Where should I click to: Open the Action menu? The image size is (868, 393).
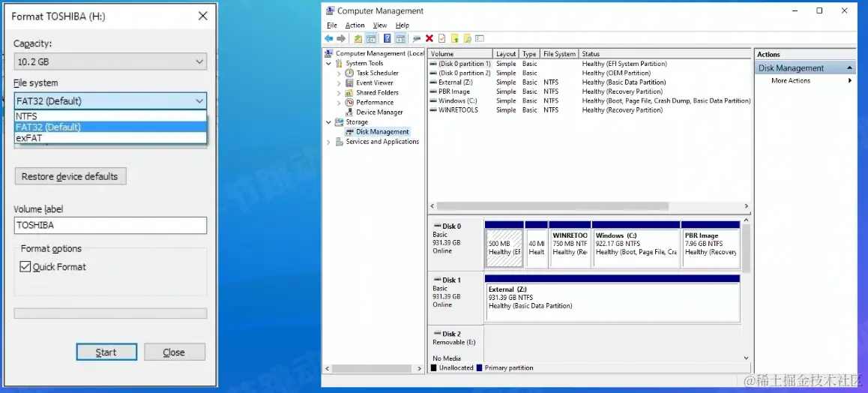pos(355,25)
